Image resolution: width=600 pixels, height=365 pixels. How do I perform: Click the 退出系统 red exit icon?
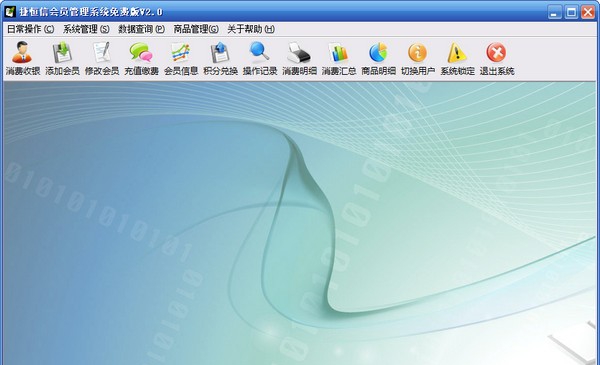coord(497,58)
